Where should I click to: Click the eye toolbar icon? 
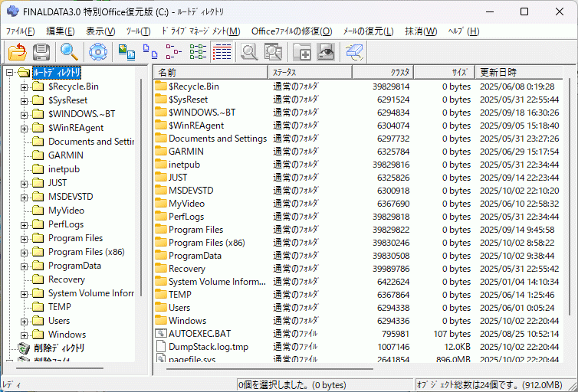[326, 51]
